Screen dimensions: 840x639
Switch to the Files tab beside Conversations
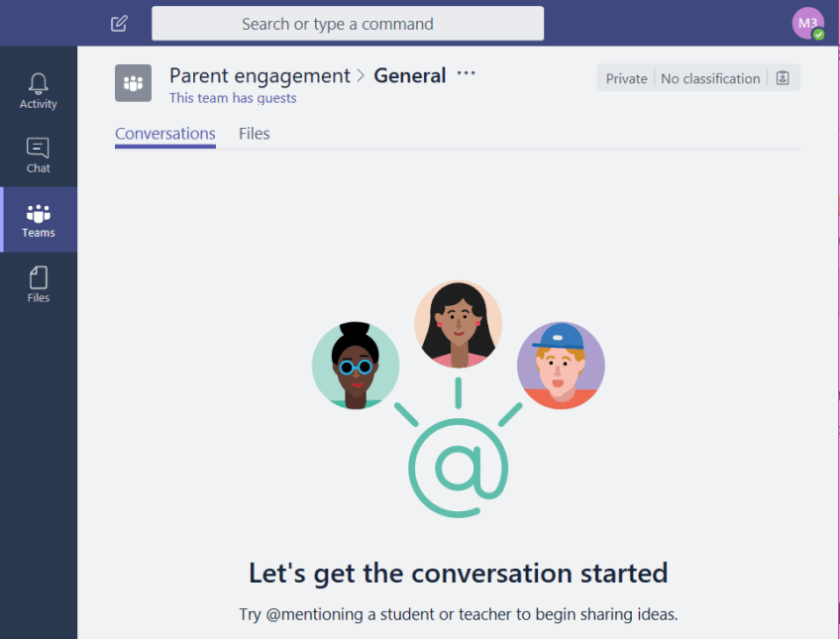[x=254, y=134]
